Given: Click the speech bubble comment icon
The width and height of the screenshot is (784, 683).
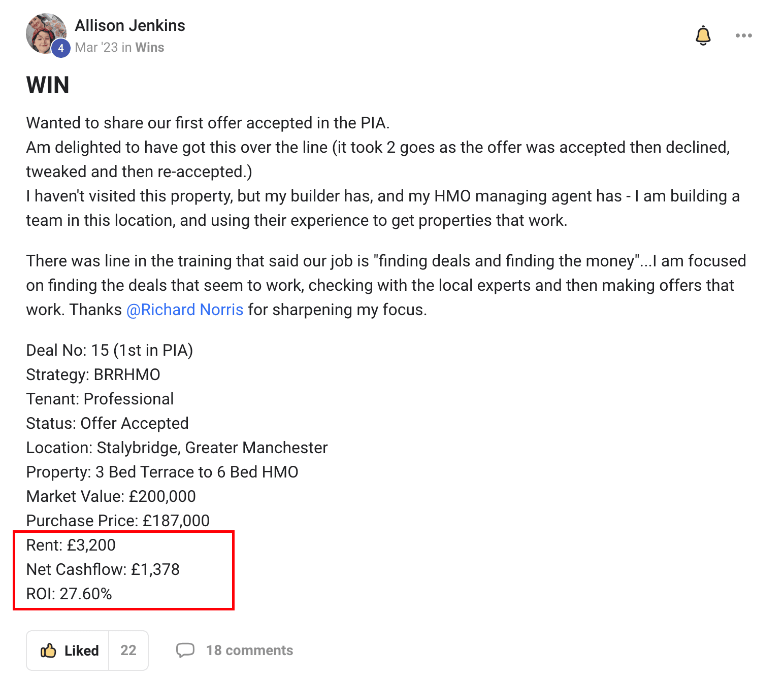Looking at the screenshot, I should 185,651.
